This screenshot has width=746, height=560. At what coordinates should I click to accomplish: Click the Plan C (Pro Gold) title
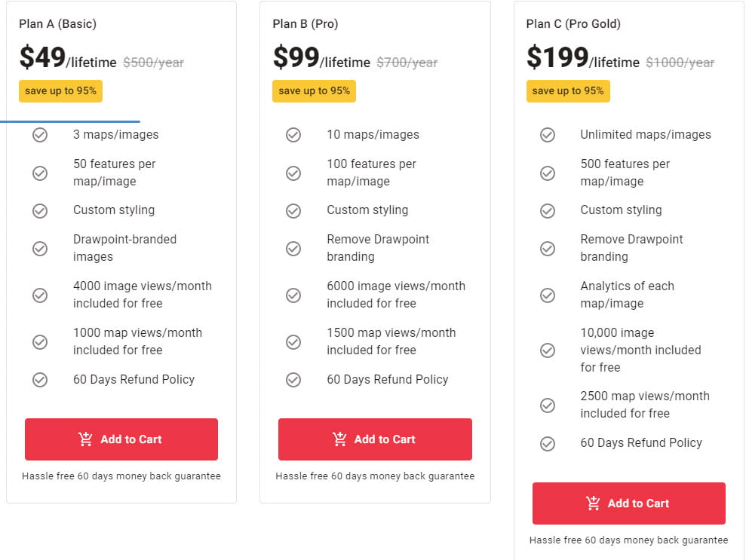point(573,24)
